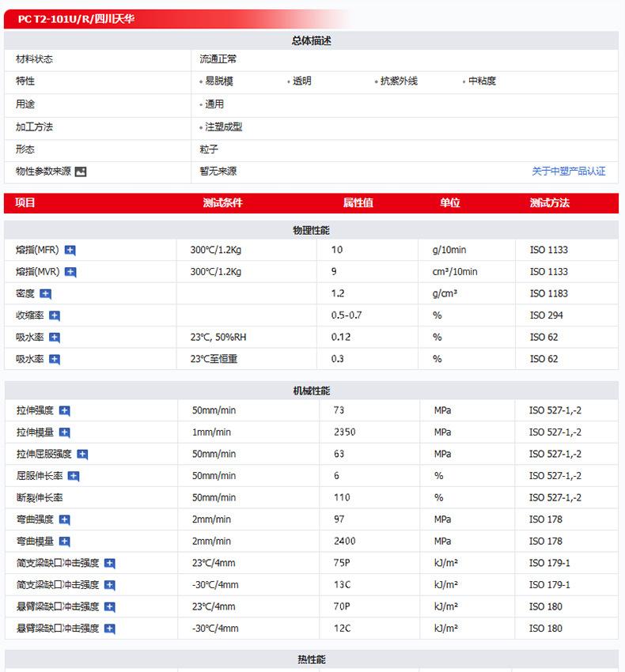
Task: Click the 测试条件 column header
Action: point(222,203)
